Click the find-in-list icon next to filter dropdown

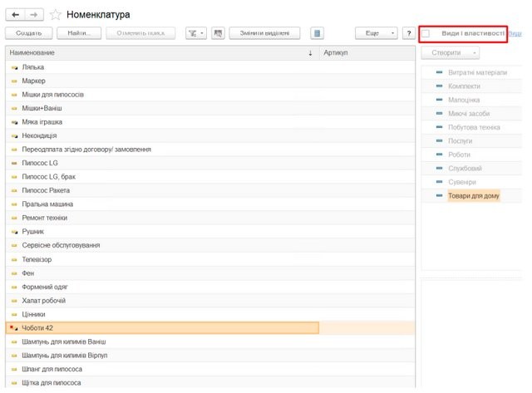219,33
